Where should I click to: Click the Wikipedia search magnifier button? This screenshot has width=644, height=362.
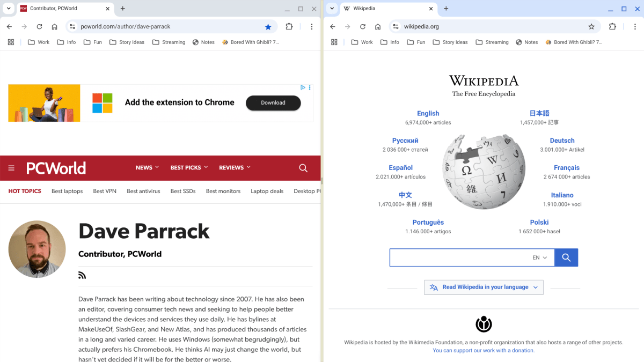coord(566,257)
